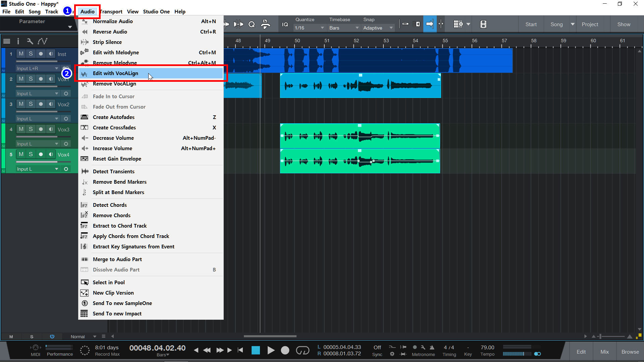Toggle the Loop active button
644x362 pixels.
(302, 350)
